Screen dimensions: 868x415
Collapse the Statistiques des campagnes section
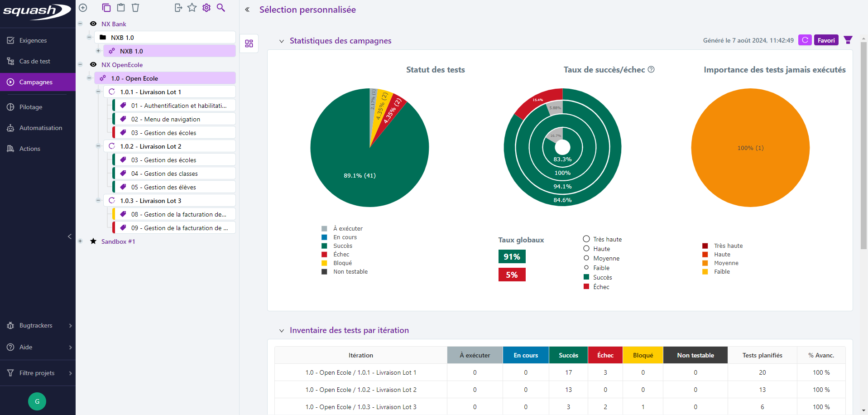coord(282,41)
